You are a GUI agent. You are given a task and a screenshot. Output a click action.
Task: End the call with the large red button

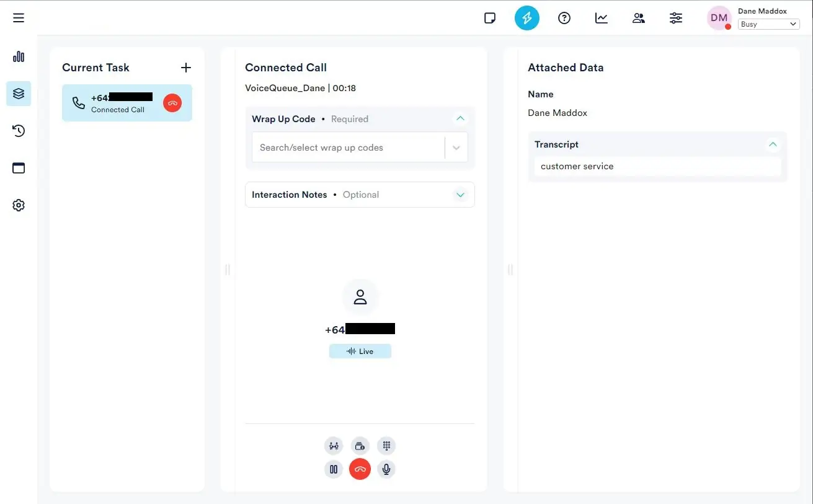point(360,469)
